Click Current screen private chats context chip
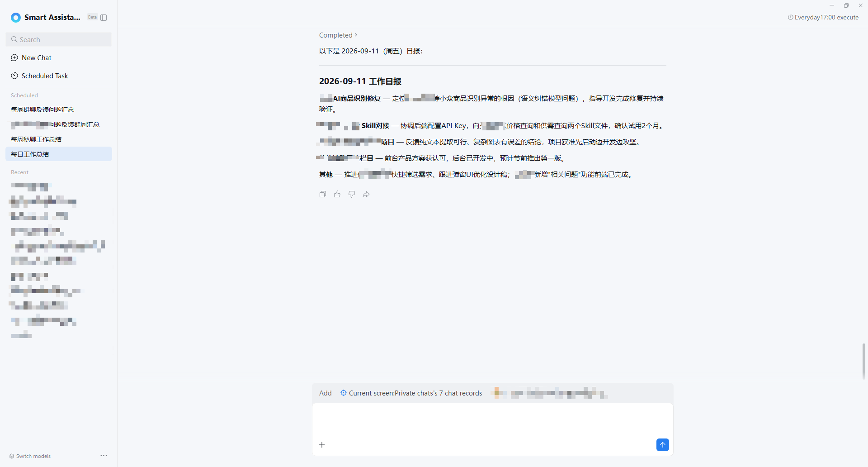The image size is (868, 467). [x=411, y=393]
